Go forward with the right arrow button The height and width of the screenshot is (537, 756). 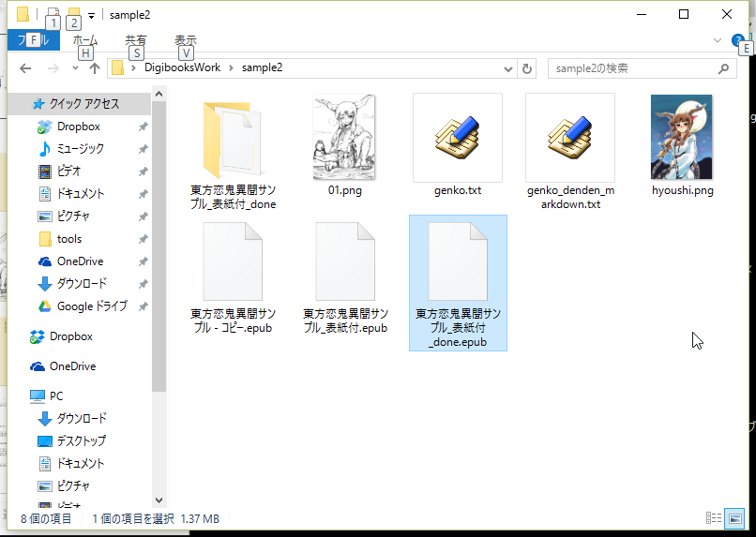click(x=53, y=68)
